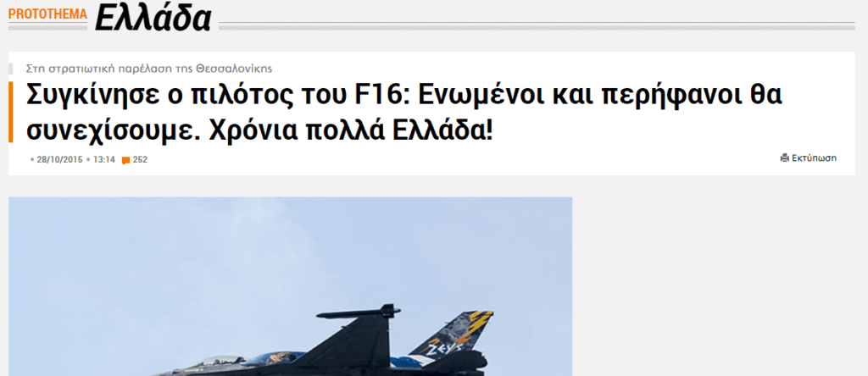Click the orange accent bar beside headline
This screenshot has height=376, width=868.
point(10,112)
